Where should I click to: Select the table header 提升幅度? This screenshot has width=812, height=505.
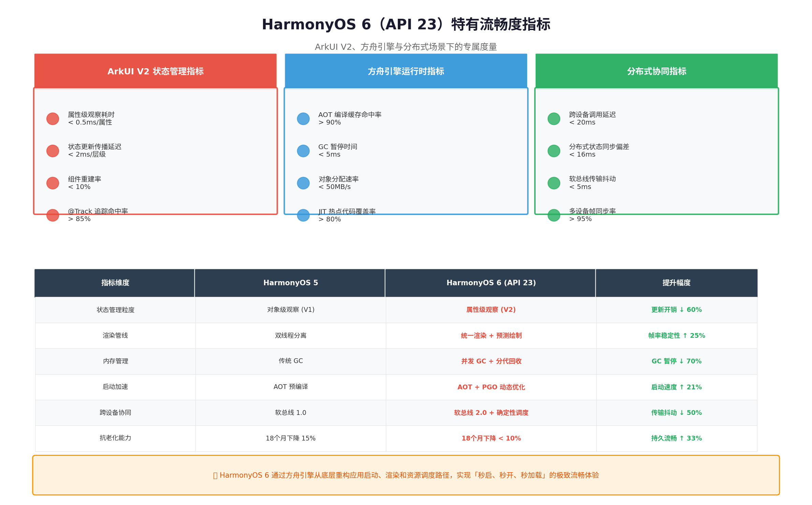(677, 283)
